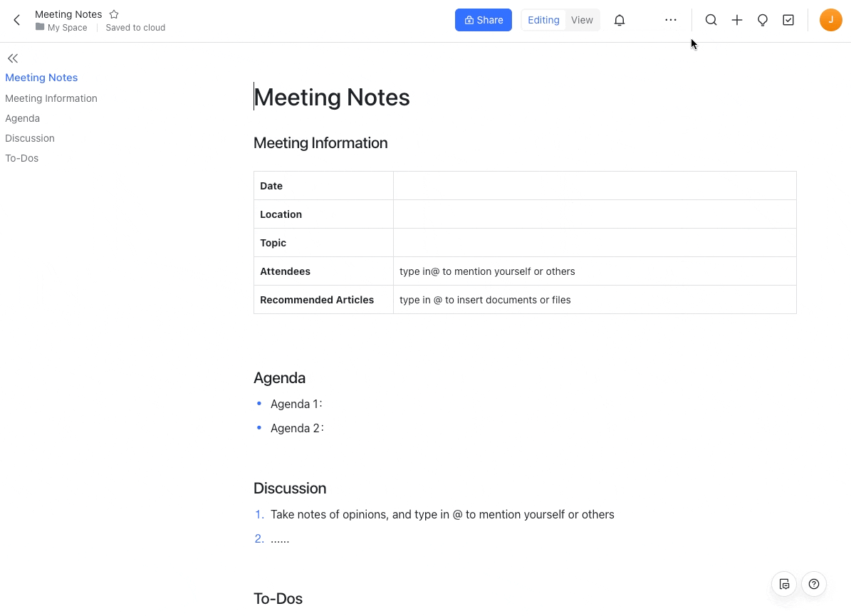Switch to View mode

582,20
